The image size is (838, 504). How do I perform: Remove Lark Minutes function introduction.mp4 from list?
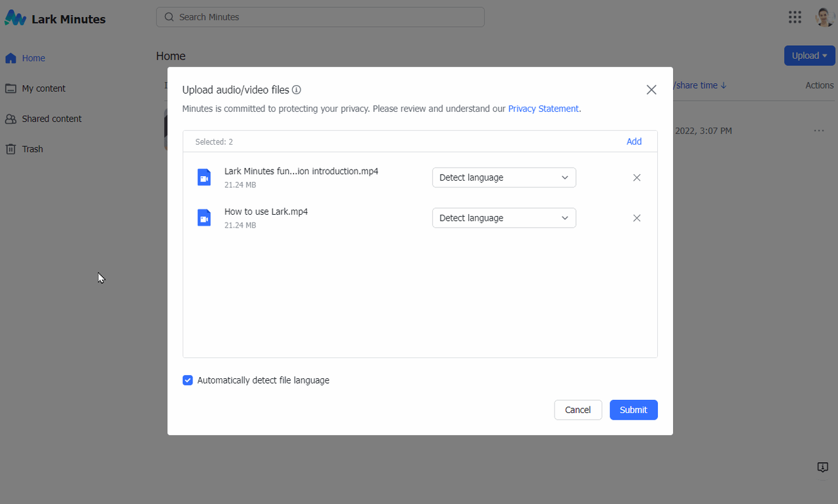tap(636, 177)
